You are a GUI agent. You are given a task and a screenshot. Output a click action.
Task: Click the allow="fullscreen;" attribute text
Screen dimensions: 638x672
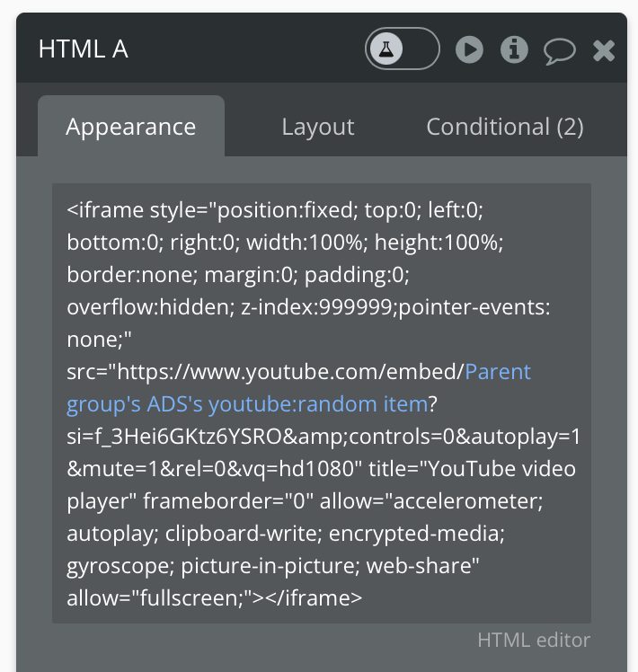click(154, 597)
